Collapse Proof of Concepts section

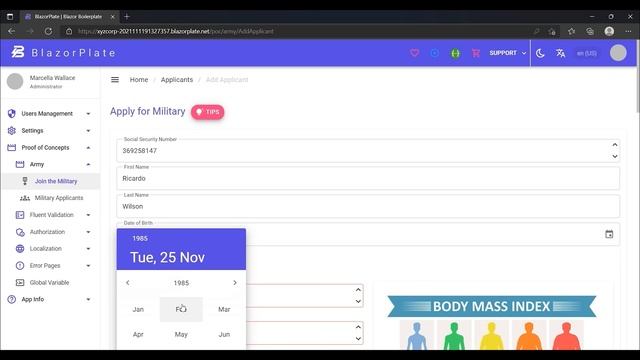pos(88,147)
